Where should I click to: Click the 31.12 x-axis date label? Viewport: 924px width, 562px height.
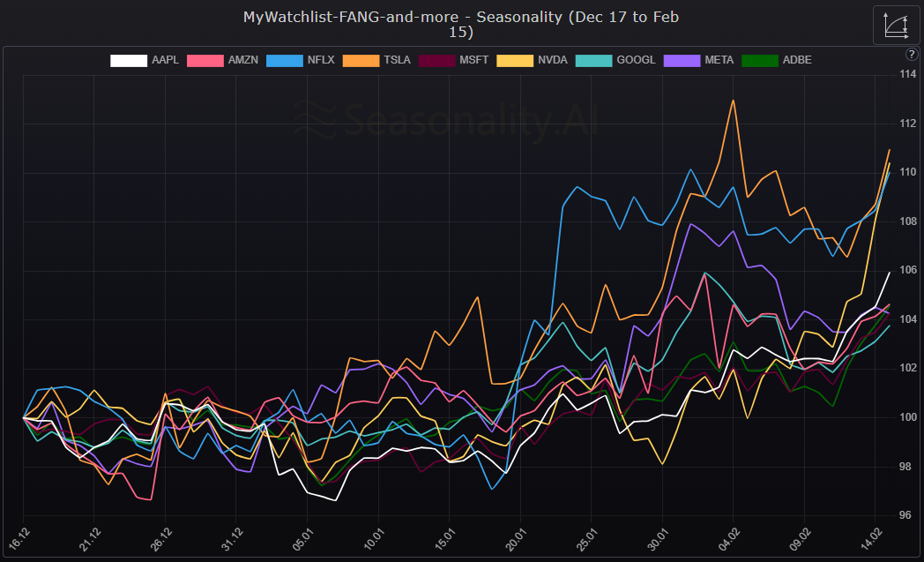(232, 539)
